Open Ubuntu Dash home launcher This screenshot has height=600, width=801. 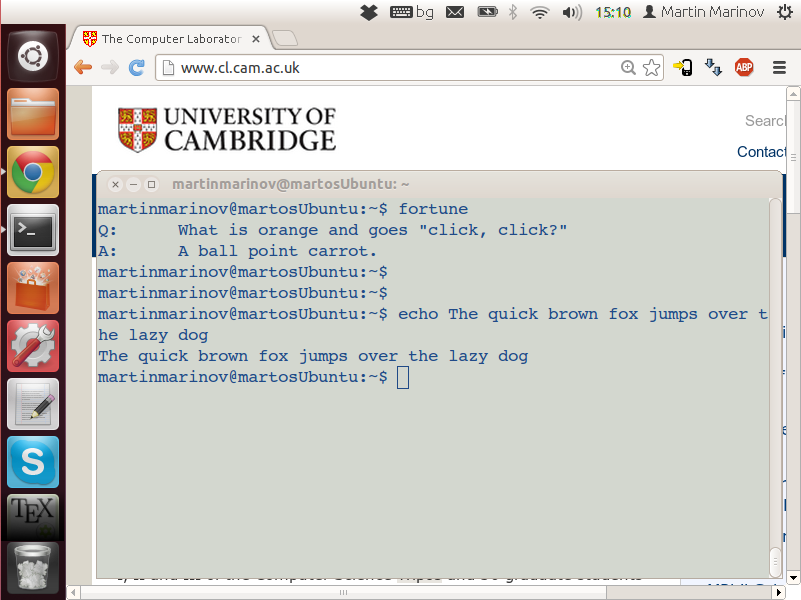(x=33, y=55)
